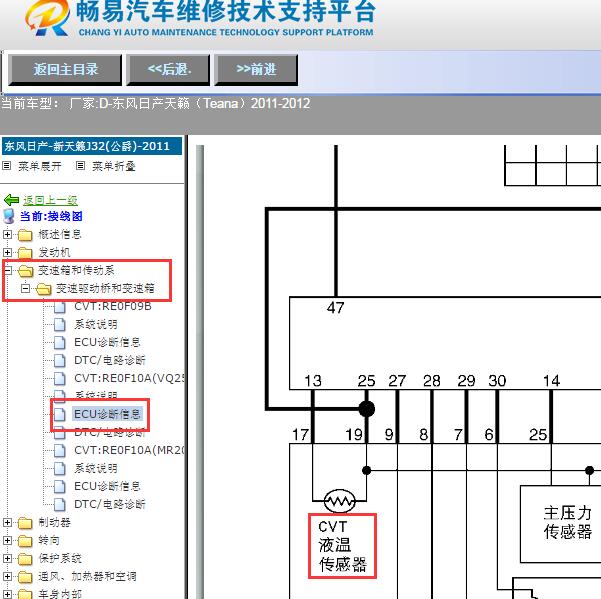Viewport: 601px width, 599px height.
Task: Go back with the <<后退 button
Action: [168, 70]
